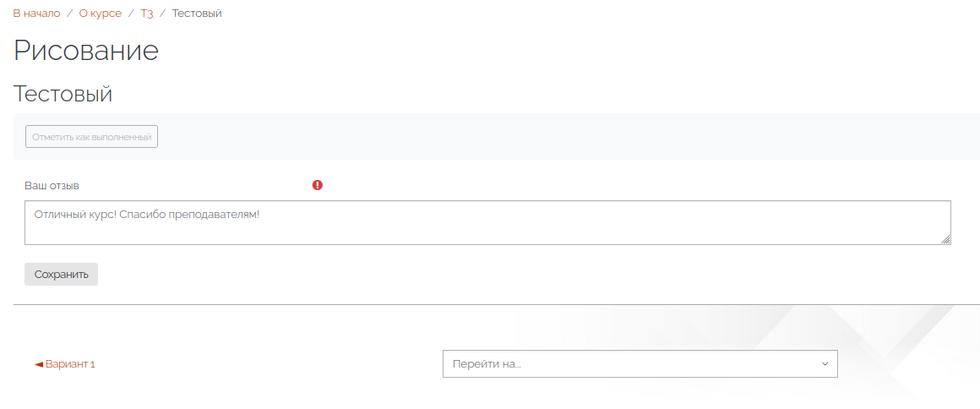Navigate to the Т3 breadcrumb link
Viewport: 980px width, 409px height.
[146, 14]
